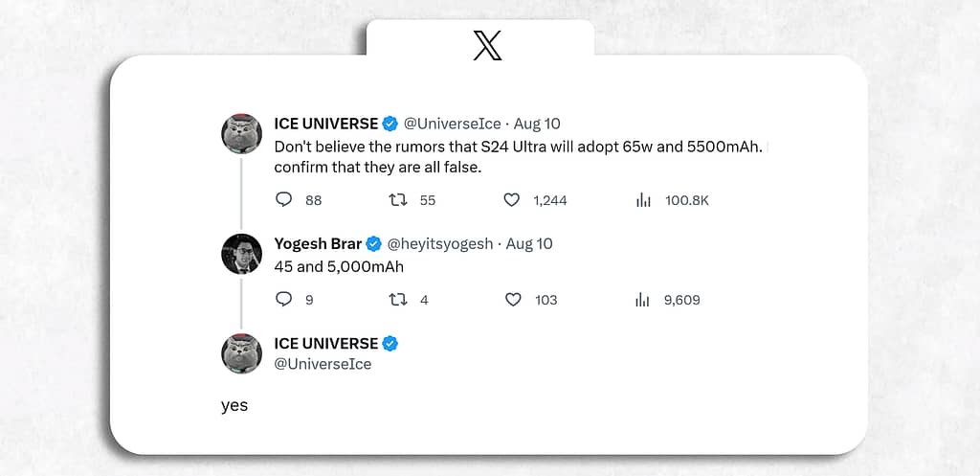Open the Yogesh Brar display name

pos(318,244)
